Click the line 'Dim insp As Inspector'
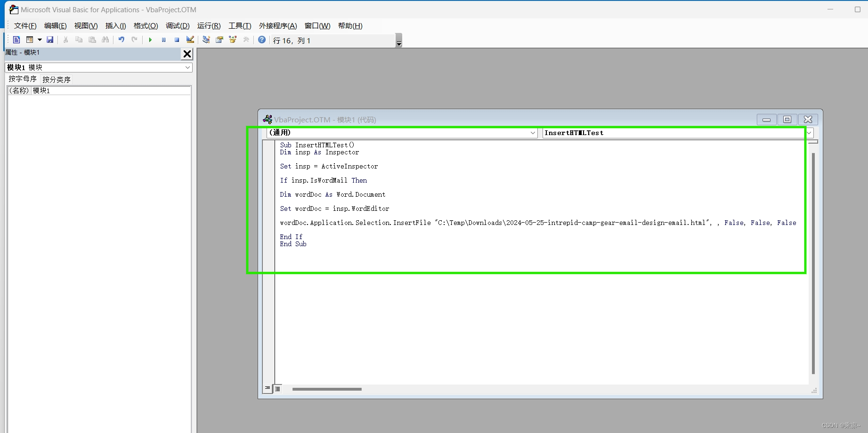The height and width of the screenshot is (433, 868). [319, 152]
